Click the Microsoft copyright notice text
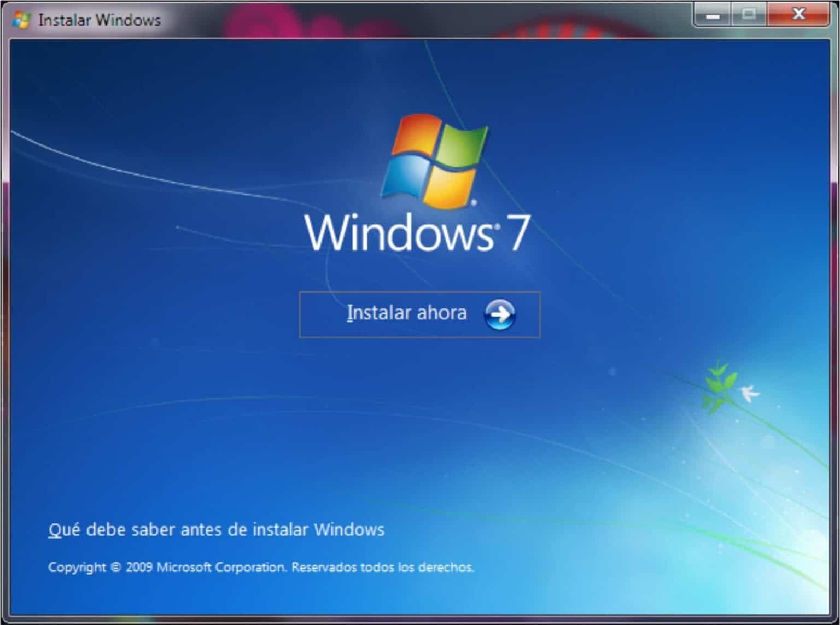This screenshot has width=840, height=625. [261, 567]
